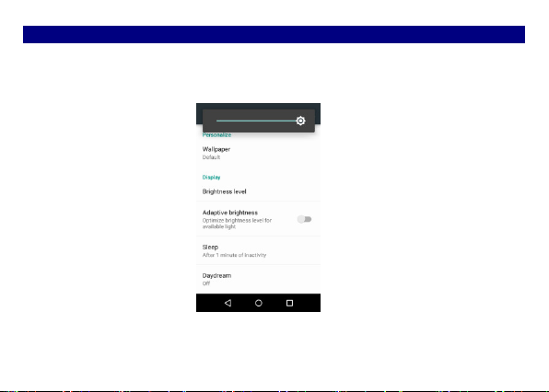This screenshot has width=549, height=392.
Task: Click the After 1 minute of inactivity text
Action: pyautogui.click(x=234, y=255)
